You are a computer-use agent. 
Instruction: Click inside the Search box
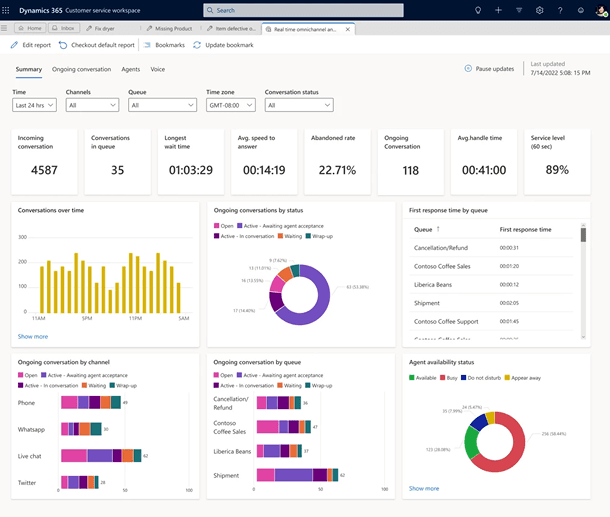(x=303, y=11)
